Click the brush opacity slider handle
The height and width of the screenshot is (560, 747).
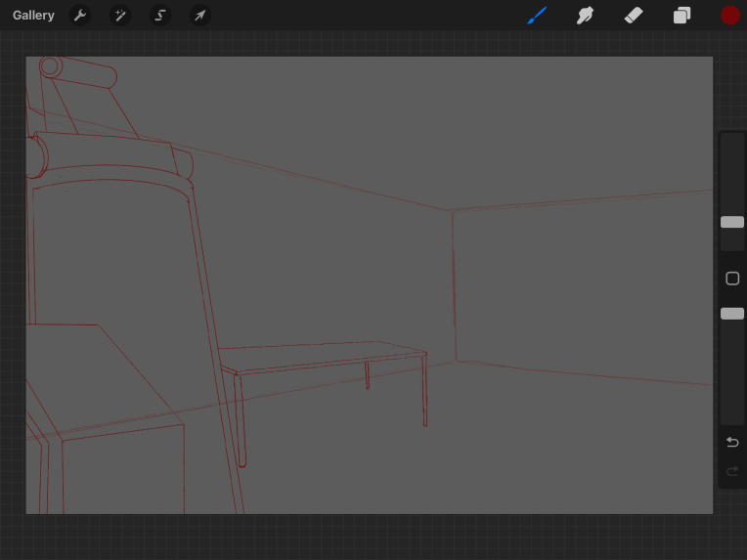point(732,314)
